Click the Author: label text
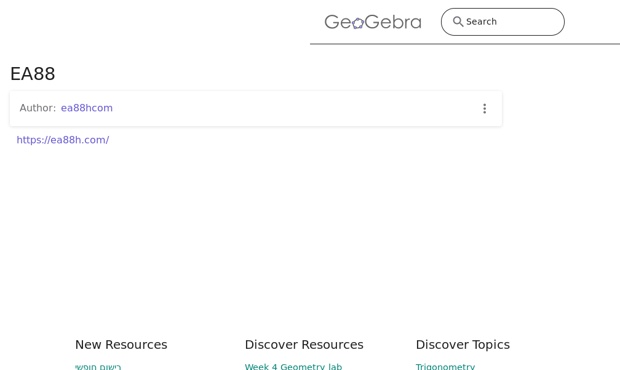This screenshot has height=370, width=620. (x=38, y=108)
